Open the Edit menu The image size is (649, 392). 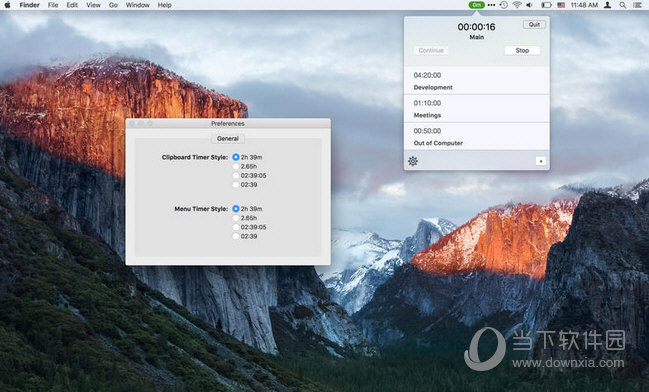pos(72,5)
